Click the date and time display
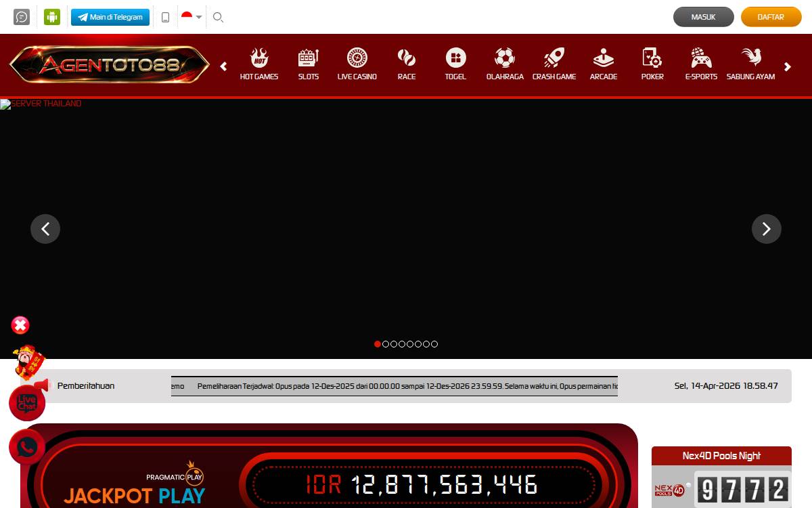The image size is (812, 508). tap(726, 386)
